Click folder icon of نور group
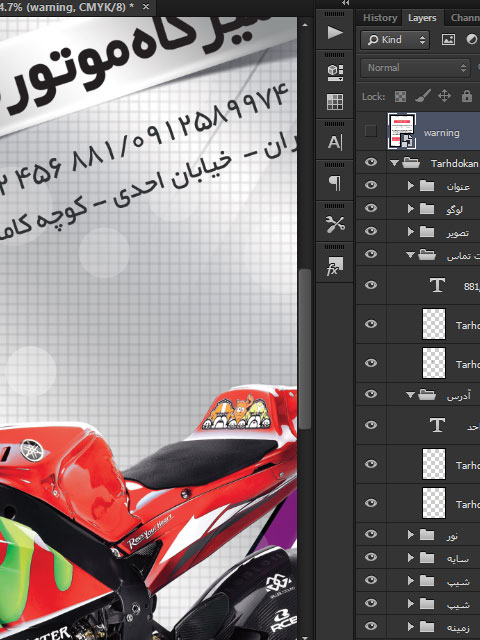Screen dimensions: 480x640 coord(427,534)
